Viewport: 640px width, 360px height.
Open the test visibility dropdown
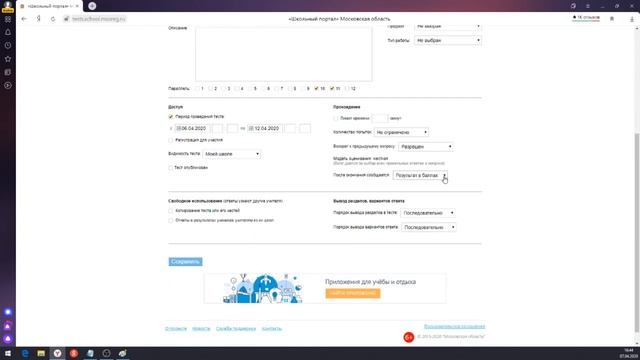[231, 154]
